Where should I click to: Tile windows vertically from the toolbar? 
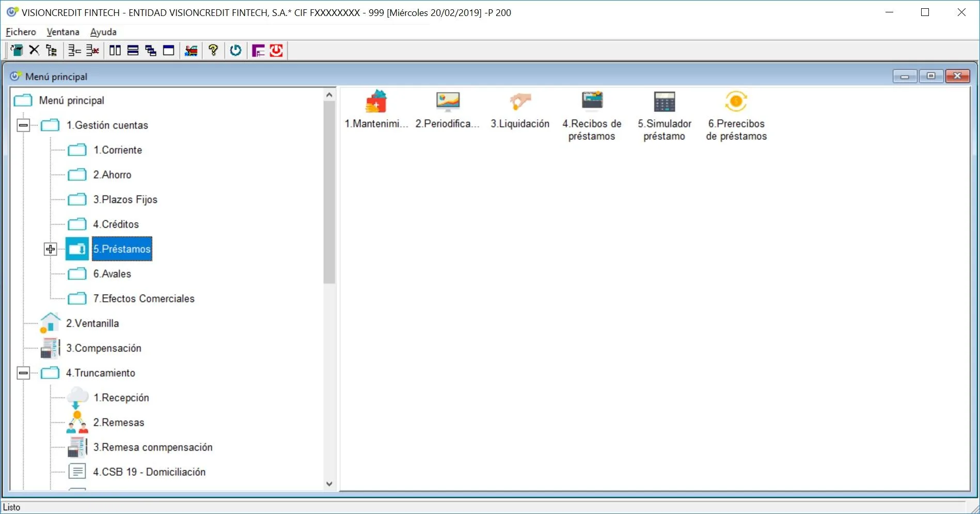pos(115,50)
